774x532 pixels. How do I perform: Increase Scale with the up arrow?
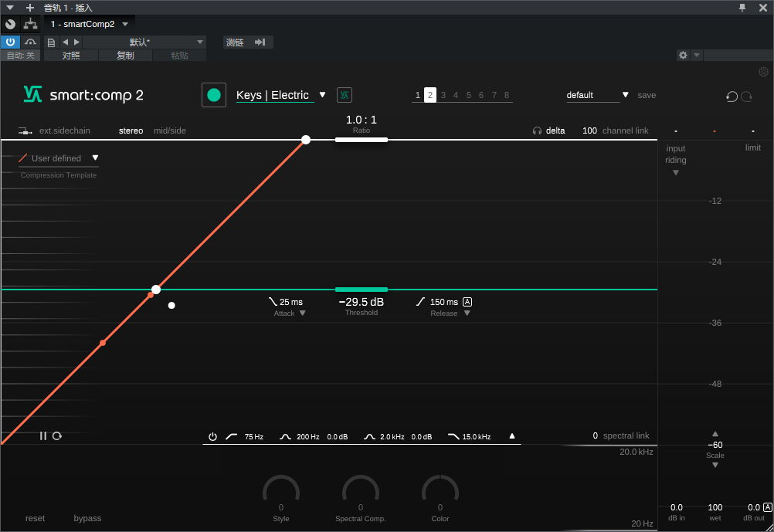715,434
